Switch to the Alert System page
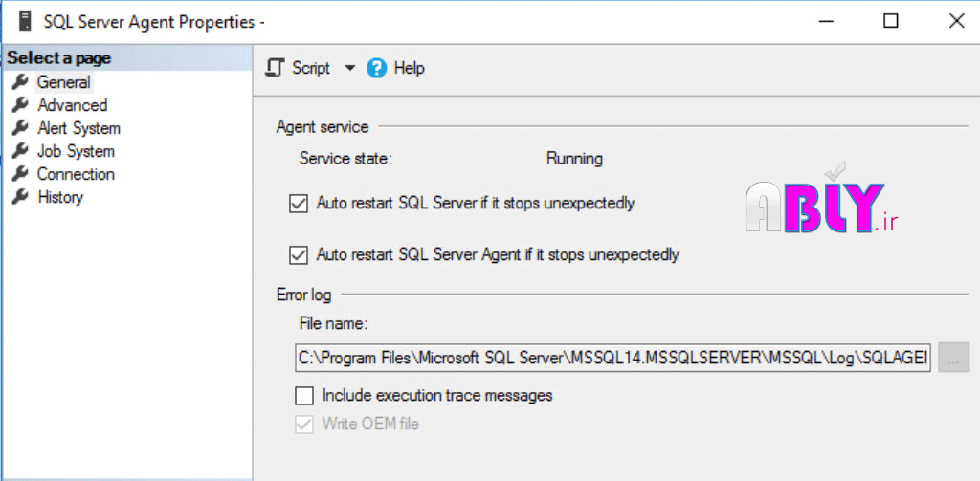The height and width of the screenshot is (481, 980). click(78, 128)
